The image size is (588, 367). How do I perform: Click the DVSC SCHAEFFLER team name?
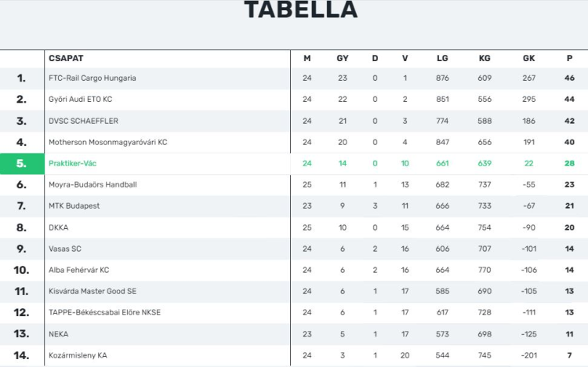tap(82, 121)
